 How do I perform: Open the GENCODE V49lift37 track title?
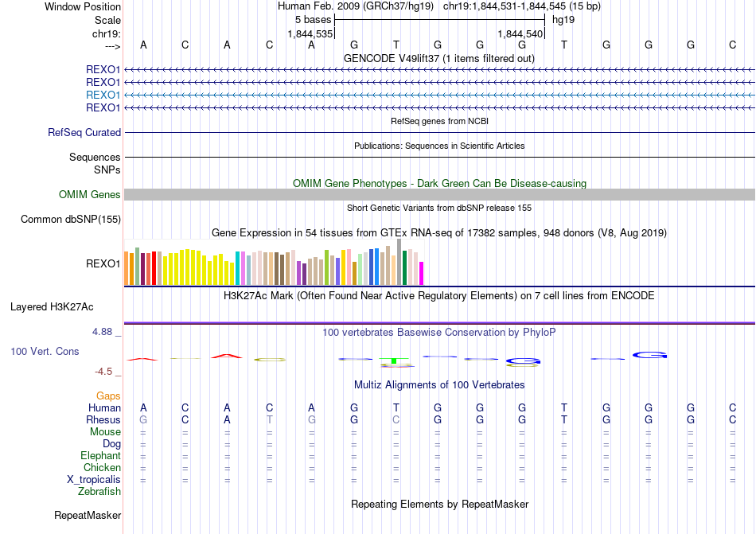pyautogui.click(x=438, y=58)
